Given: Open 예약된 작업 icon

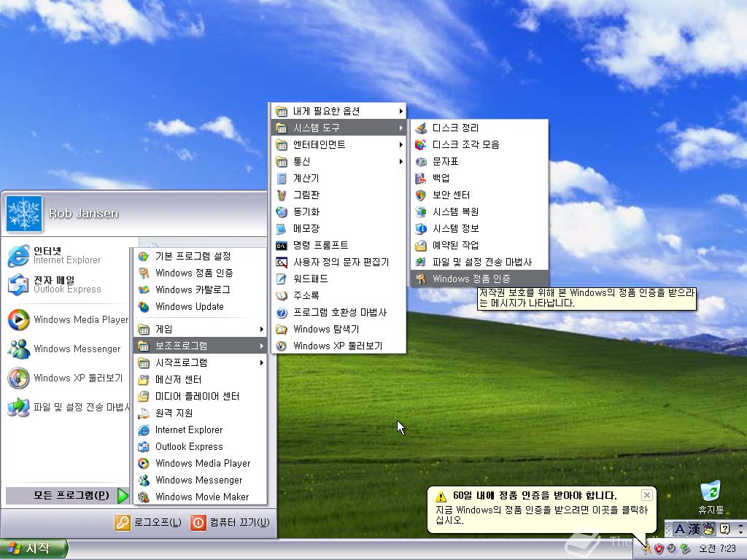Looking at the screenshot, I should (x=421, y=245).
